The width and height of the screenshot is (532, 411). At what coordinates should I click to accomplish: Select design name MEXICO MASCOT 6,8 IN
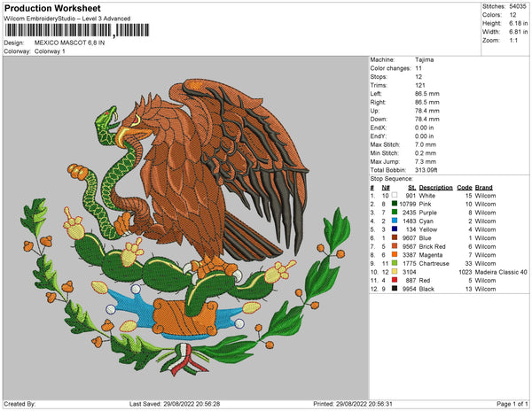click(69, 43)
